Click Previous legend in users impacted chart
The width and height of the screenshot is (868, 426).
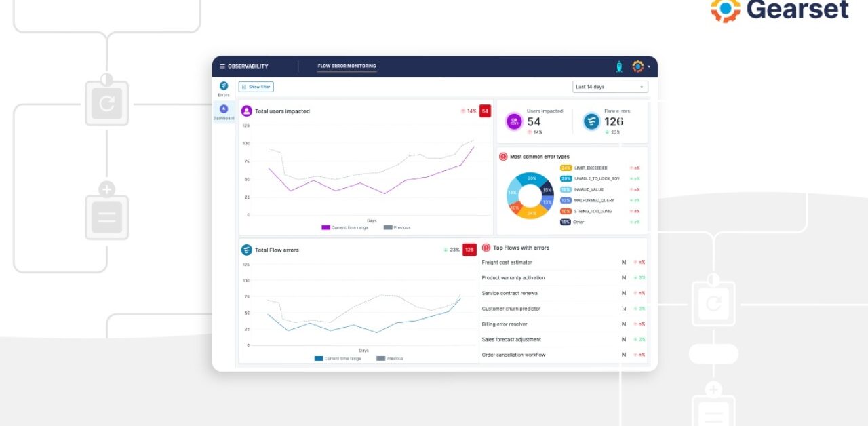(397, 227)
